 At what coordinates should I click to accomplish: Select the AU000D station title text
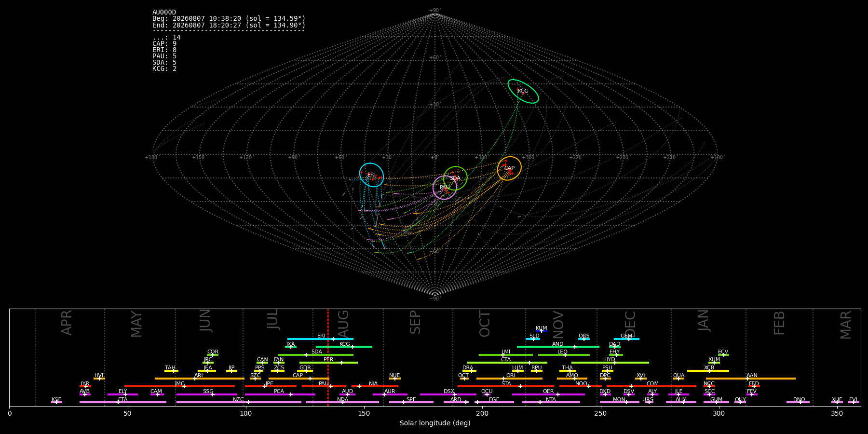point(164,13)
